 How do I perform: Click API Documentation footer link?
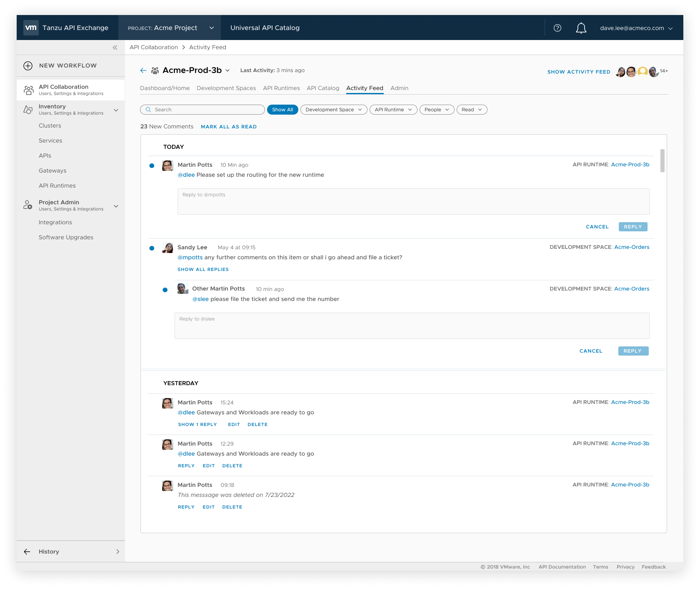coord(562,567)
